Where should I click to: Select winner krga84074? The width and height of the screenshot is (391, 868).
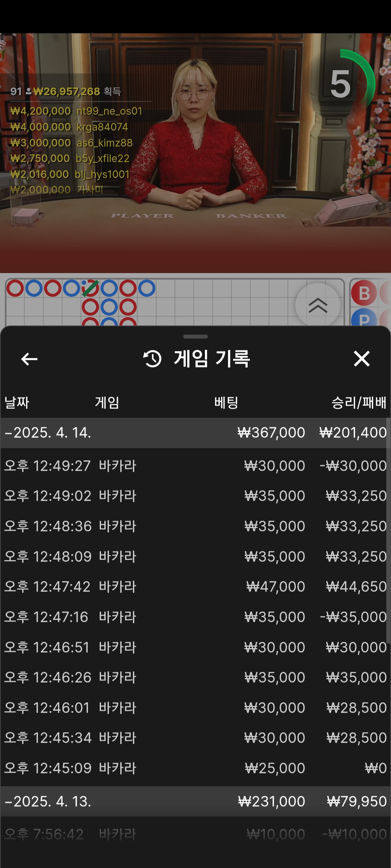102,127
